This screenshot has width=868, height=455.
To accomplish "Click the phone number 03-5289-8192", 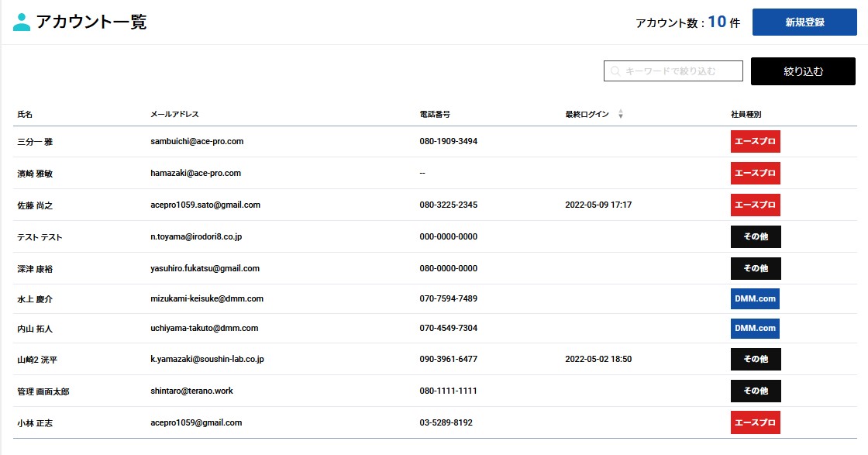I will click(x=446, y=423).
